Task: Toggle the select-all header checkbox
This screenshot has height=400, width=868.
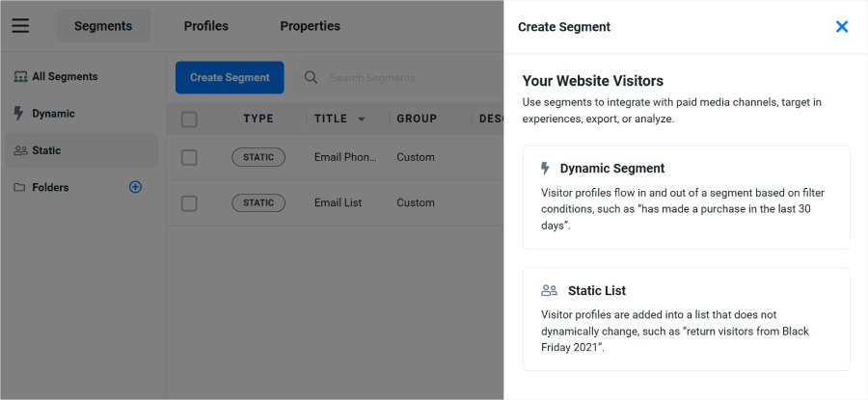Action: (x=189, y=120)
